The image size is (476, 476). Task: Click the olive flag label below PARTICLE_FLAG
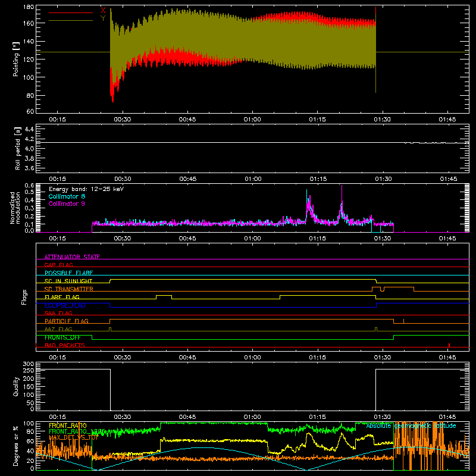pos(58,329)
